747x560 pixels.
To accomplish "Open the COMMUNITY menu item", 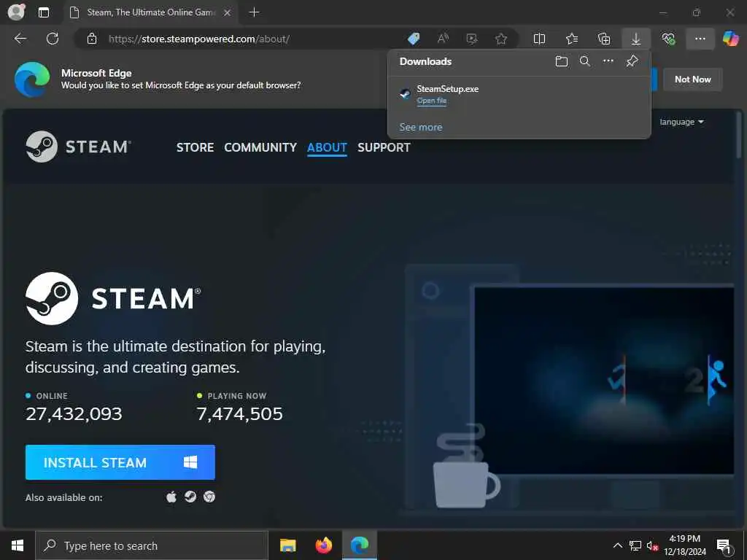I will click(260, 147).
